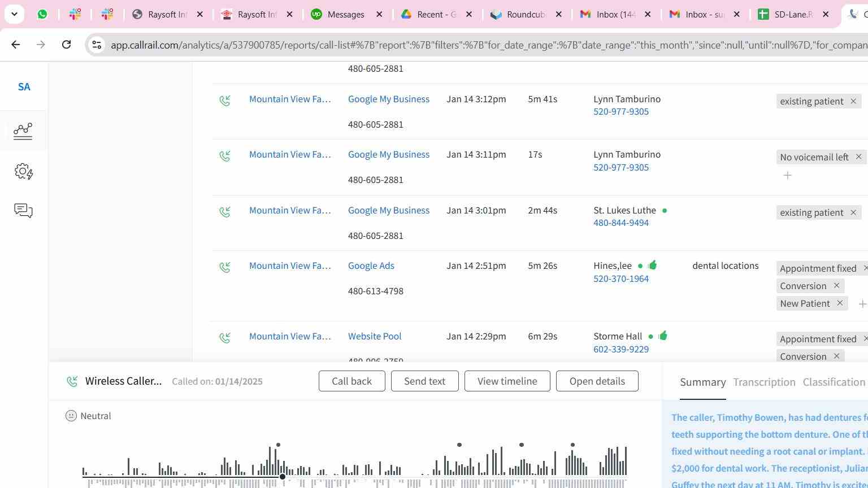Switch to the Inbox (144 Gmail tab

pyautogui.click(x=615, y=14)
